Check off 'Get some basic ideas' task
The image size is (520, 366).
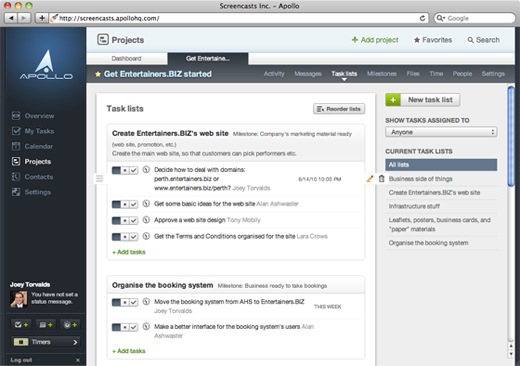134,204
